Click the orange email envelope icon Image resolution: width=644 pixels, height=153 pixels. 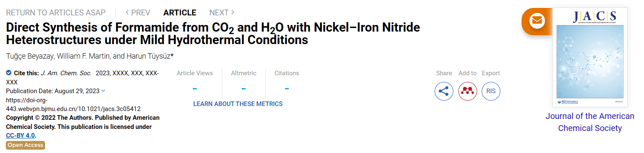tap(537, 21)
